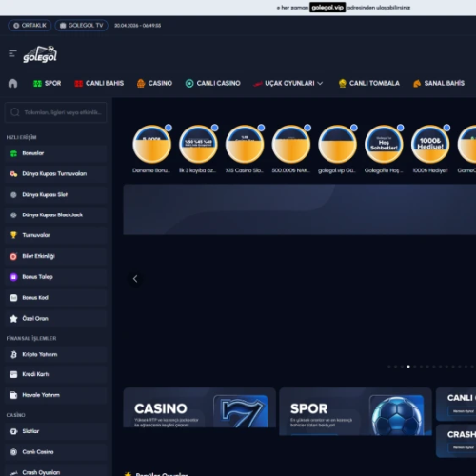
Task: Open Kredi Kartı payment item
Action: (56, 374)
